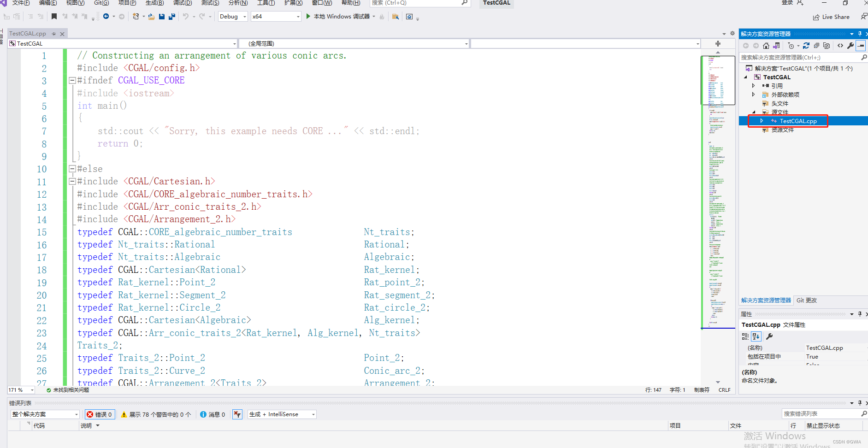
Task: Show all files in Solution Explorer
Action: point(827,46)
